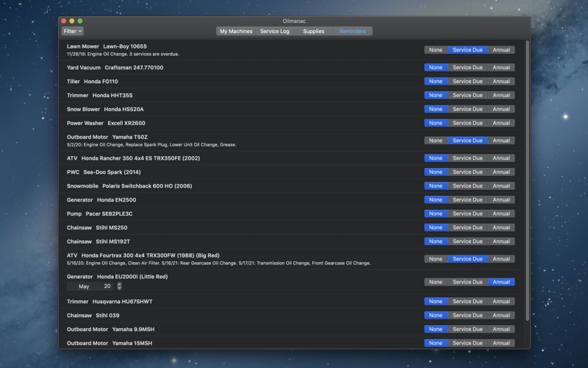Pick Annual for Chainsaw Stihl MS192T
This screenshot has width=588, height=368.
pos(501,241)
